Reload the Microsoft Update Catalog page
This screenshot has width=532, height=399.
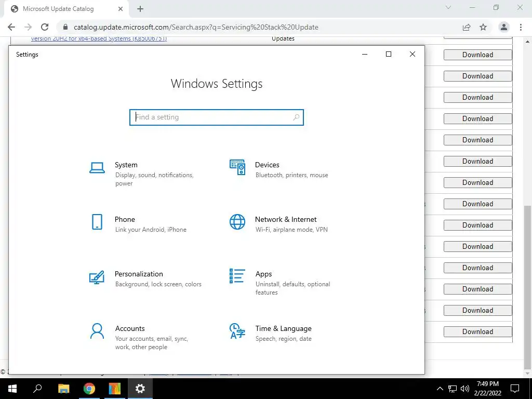point(45,27)
